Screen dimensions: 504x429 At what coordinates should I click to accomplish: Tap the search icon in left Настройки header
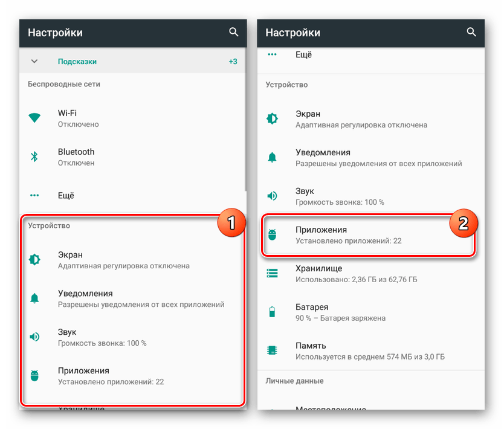pyautogui.click(x=234, y=32)
